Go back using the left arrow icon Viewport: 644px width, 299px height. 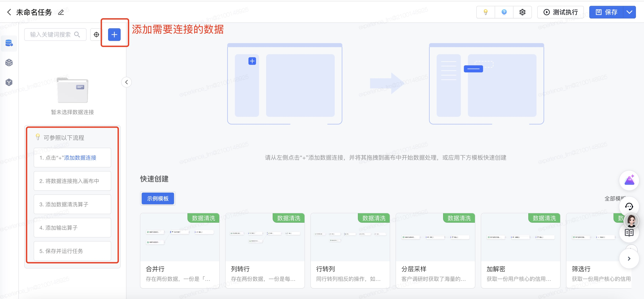(x=9, y=12)
